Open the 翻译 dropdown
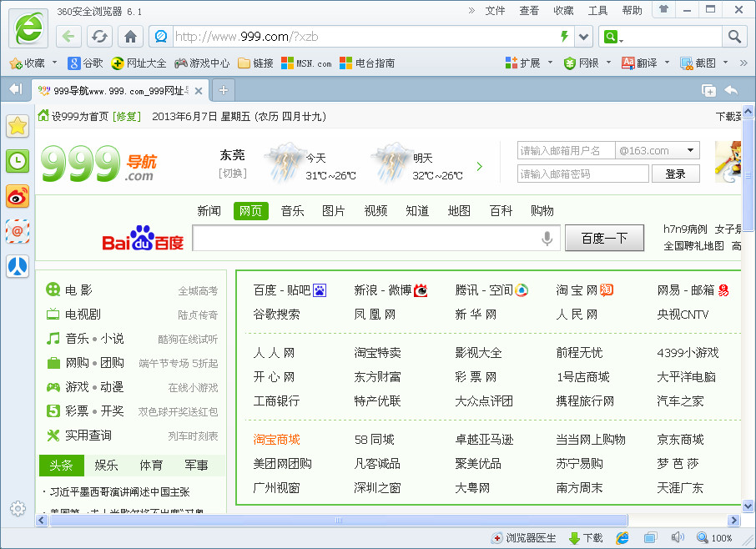 point(668,63)
